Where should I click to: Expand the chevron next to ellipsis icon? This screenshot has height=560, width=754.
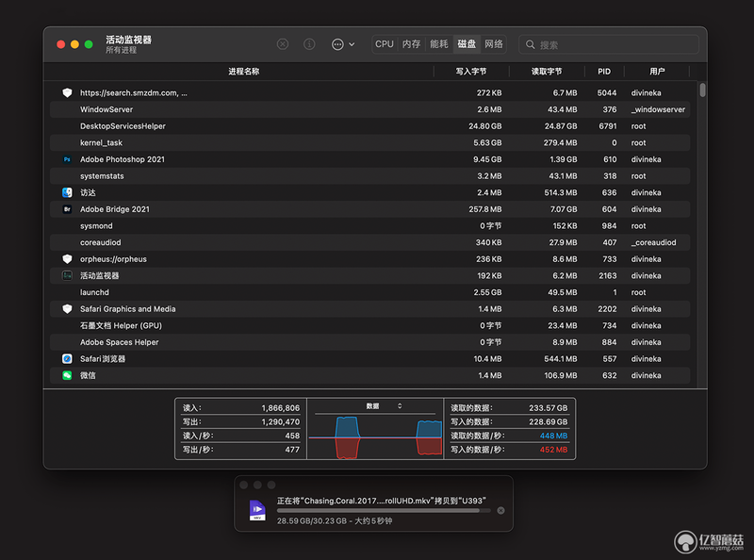click(x=352, y=44)
